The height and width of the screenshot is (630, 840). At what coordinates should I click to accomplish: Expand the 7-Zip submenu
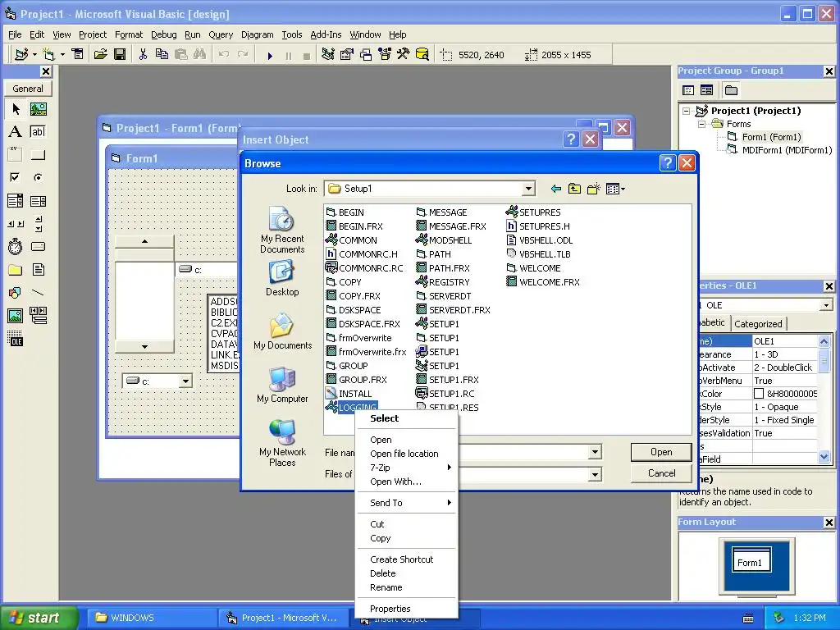[407, 468]
